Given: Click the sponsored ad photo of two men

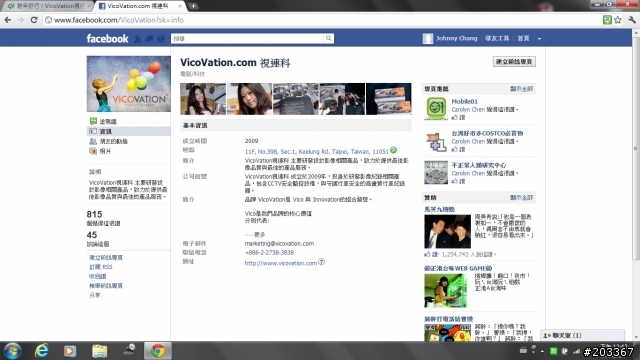Looking at the screenshot, I should click(x=447, y=231).
